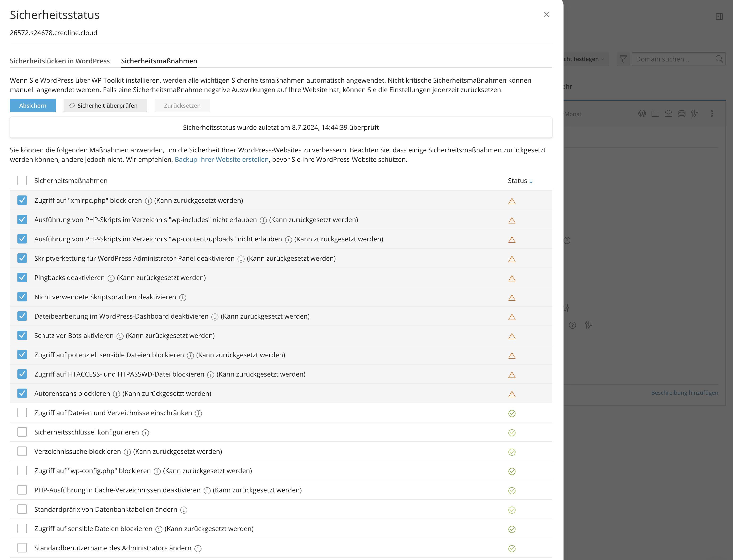The height and width of the screenshot is (560, 733).
Task: Check Standardbenutzername des Administrators ändern
Action: pyautogui.click(x=22, y=548)
